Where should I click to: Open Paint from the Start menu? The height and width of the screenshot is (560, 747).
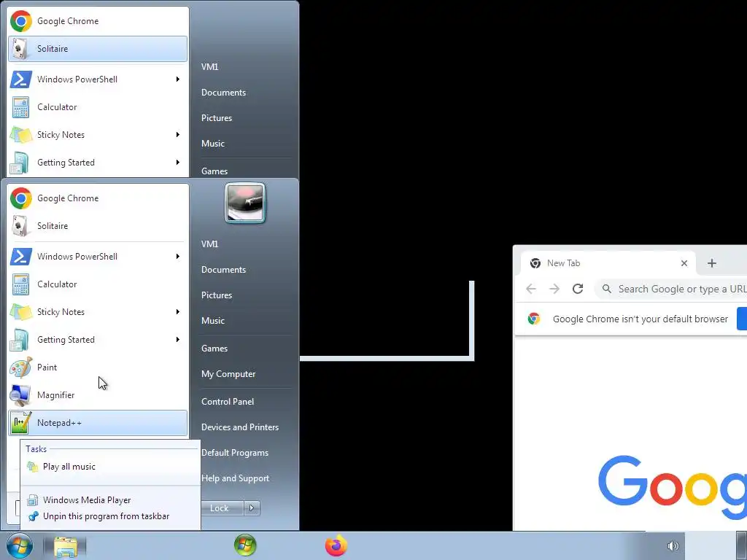(98, 367)
